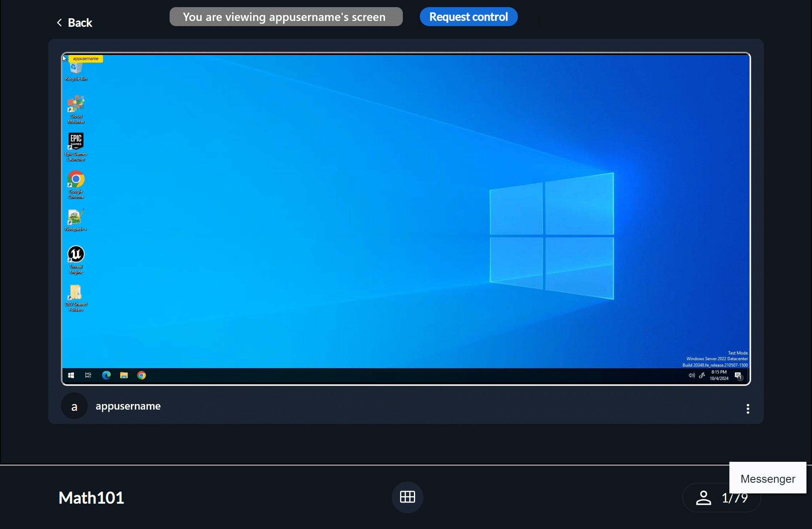Expand the calendar via the tray clock
The image size is (812, 529).
[x=718, y=375]
